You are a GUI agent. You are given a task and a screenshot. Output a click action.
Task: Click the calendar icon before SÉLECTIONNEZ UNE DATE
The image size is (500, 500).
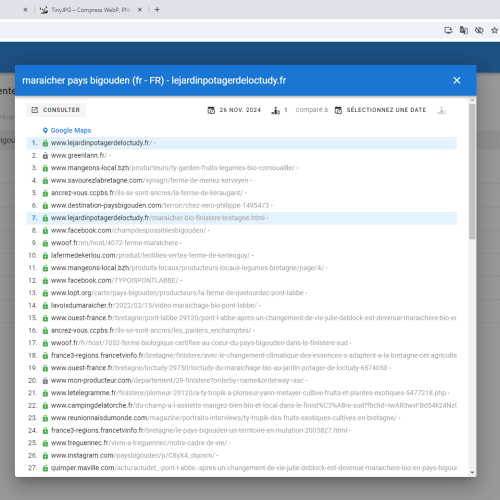[x=338, y=110]
